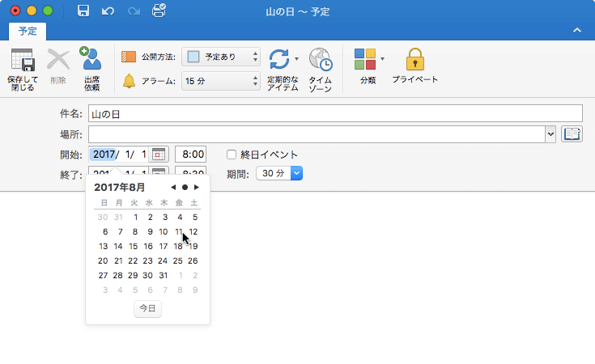This screenshot has height=364, width=595.
Task: Select grayed July 30 in calendar
Action: pos(103,218)
